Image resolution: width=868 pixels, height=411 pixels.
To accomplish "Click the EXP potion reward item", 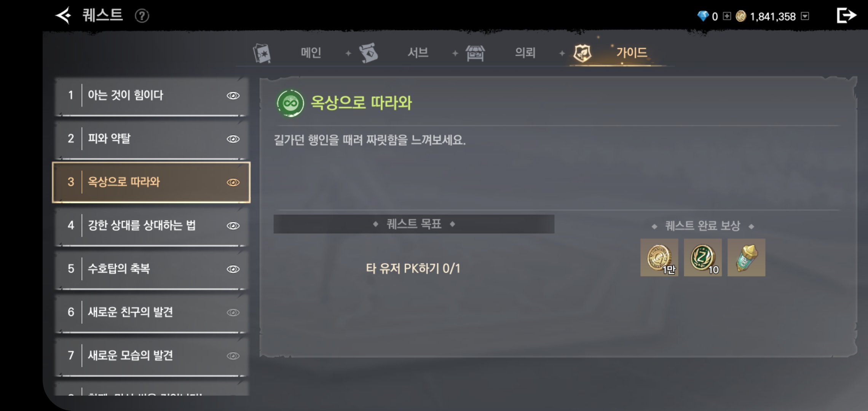I will tap(746, 258).
